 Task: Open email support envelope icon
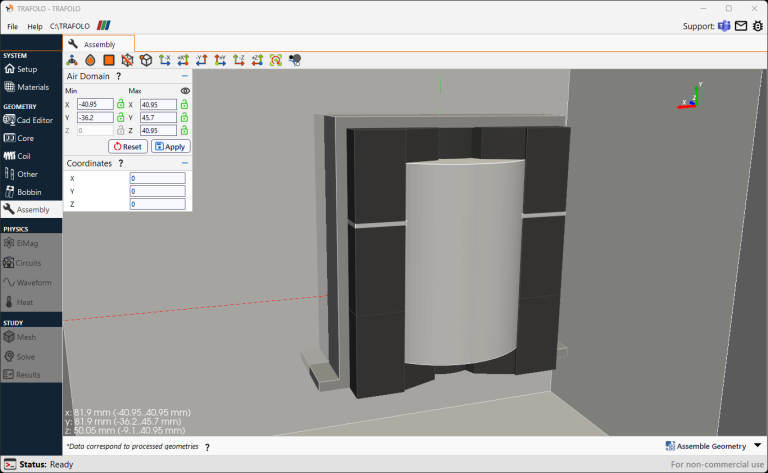741,26
